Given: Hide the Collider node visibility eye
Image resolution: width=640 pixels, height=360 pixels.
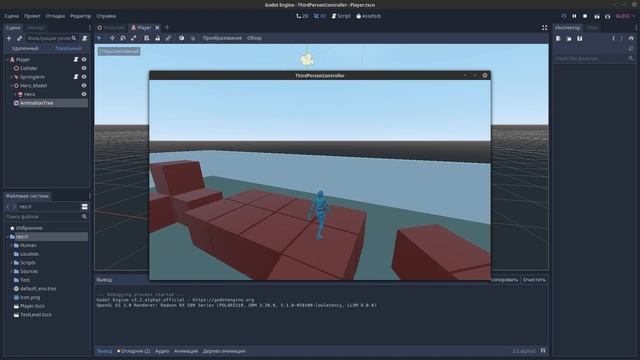Looking at the screenshot, I should 84,68.
